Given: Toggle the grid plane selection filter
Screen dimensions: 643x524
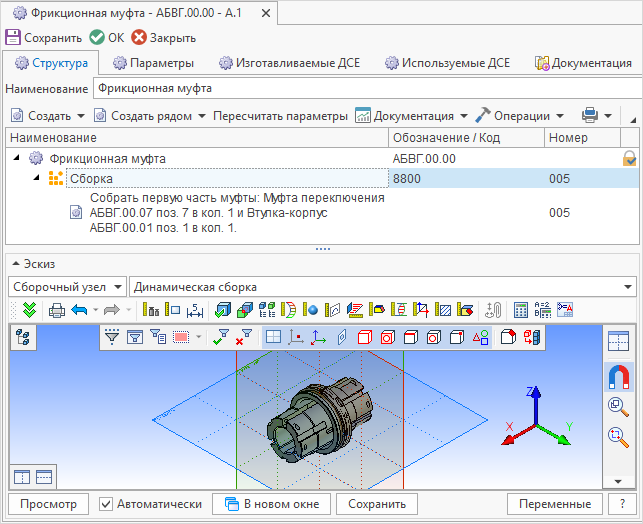Looking at the screenshot, I should (x=273, y=337).
